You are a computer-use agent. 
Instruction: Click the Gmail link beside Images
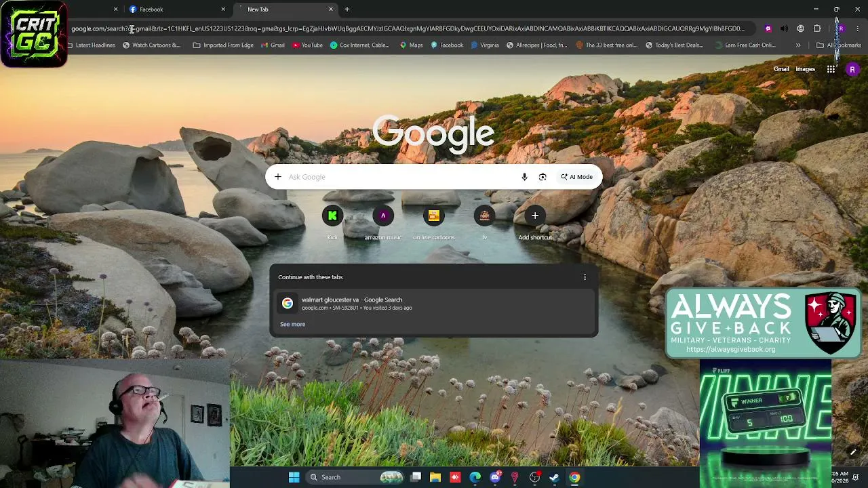pos(781,69)
